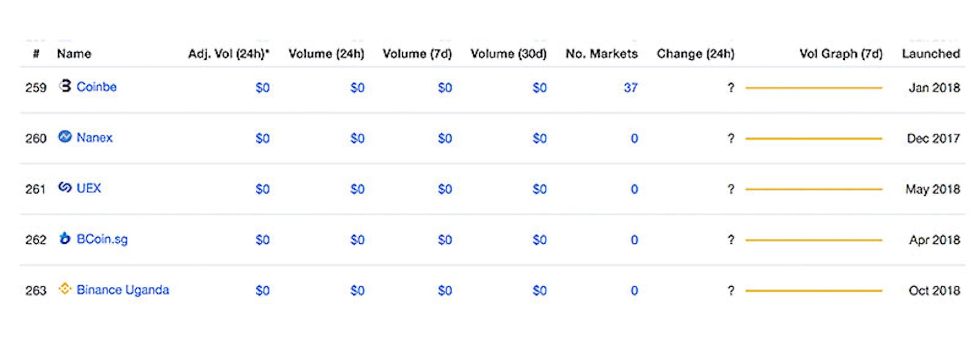Click Coinbe's 37 markets count
980x346 pixels.
coord(630,87)
